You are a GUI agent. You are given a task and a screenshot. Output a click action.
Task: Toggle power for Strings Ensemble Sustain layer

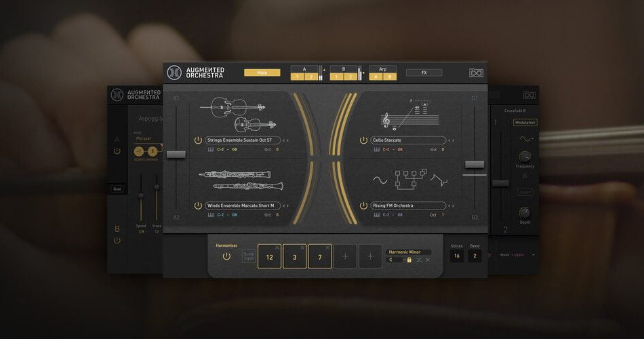[198, 140]
